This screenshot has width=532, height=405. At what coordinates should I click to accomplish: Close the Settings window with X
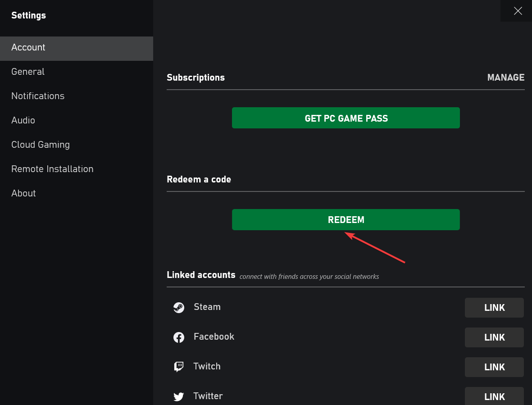tap(518, 11)
